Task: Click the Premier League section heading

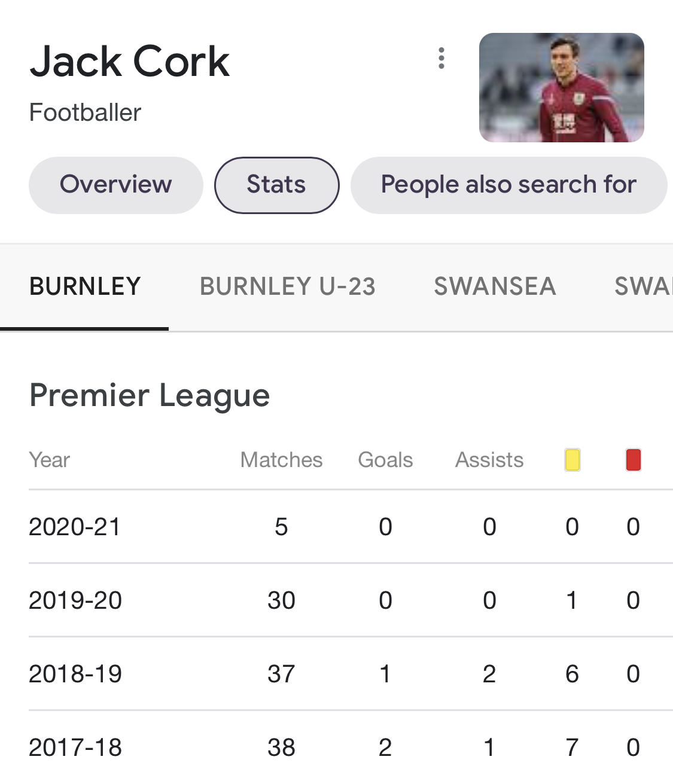Action: pyautogui.click(x=150, y=396)
